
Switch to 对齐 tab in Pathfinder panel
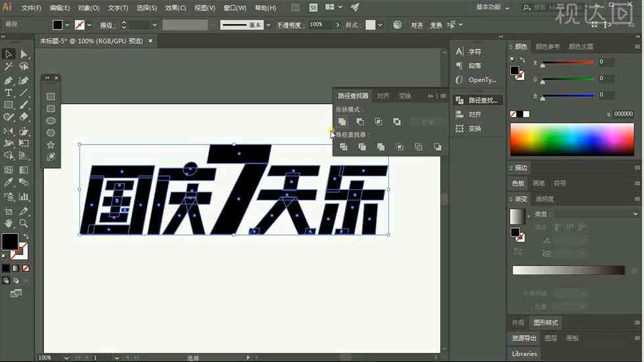click(x=382, y=96)
